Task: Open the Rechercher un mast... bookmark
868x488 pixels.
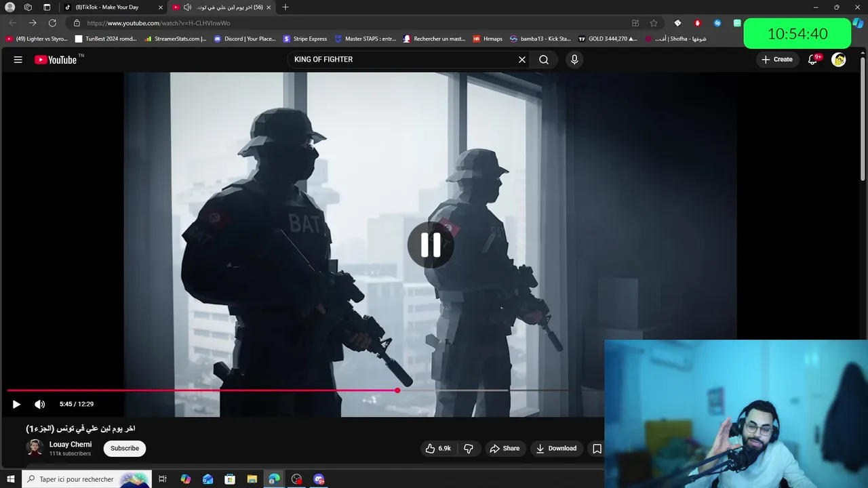Action: [x=434, y=39]
